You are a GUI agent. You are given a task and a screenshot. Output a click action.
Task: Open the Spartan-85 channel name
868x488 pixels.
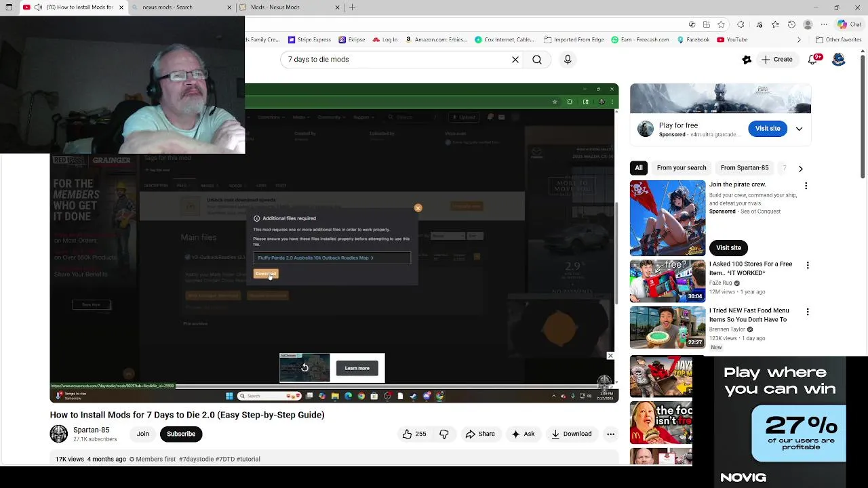91,430
